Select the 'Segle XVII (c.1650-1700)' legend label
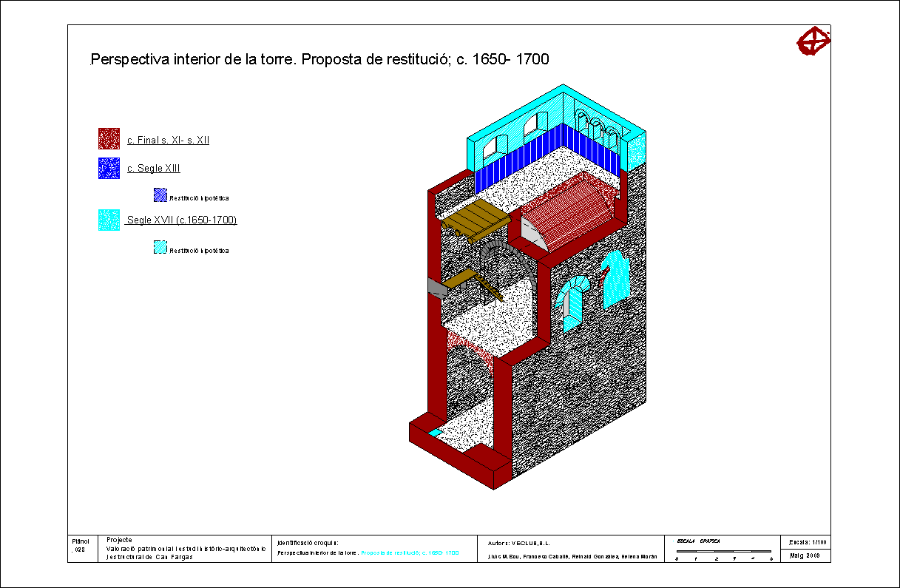Screen dimensions: 900x588 pyautogui.click(x=182, y=220)
